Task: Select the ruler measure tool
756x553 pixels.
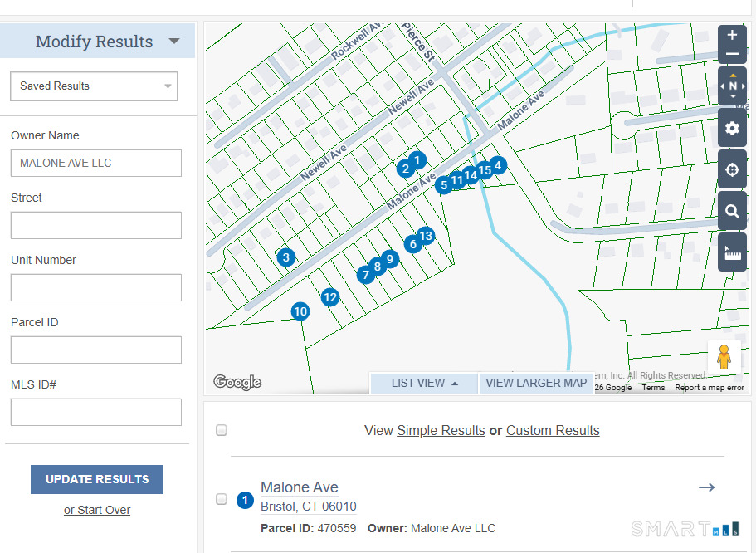Action: point(732,252)
